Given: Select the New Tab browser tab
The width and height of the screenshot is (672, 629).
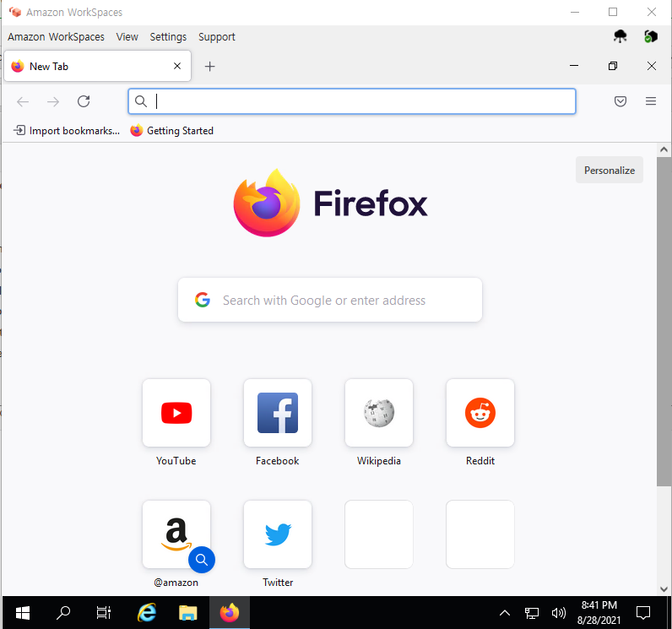Looking at the screenshot, I should point(97,66).
